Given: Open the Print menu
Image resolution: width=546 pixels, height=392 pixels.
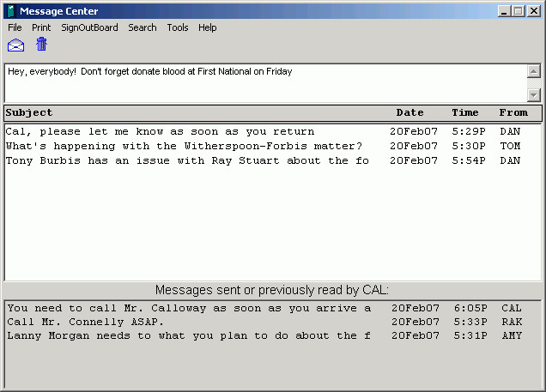Looking at the screenshot, I should [x=41, y=27].
